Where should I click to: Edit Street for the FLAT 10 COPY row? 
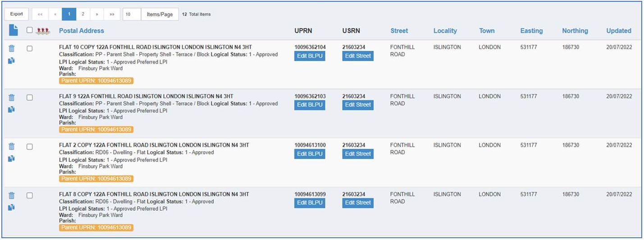coord(358,56)
